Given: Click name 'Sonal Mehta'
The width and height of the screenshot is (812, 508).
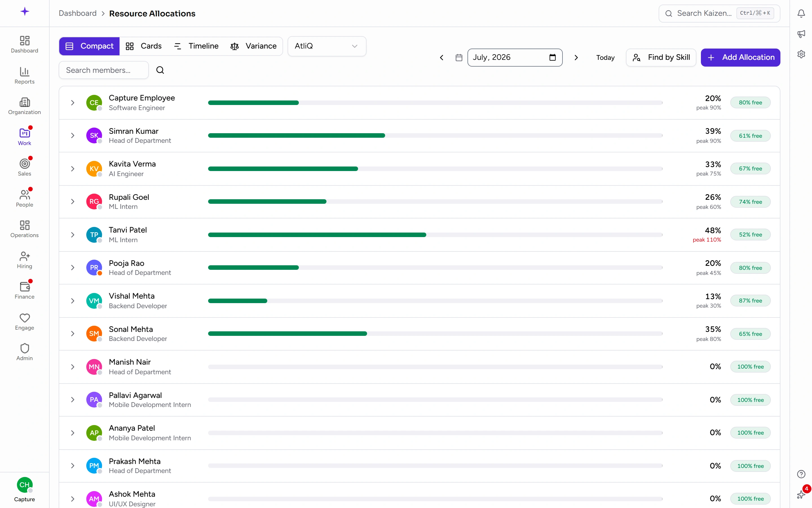Looking at the screenshot, I should click(131, 329).
